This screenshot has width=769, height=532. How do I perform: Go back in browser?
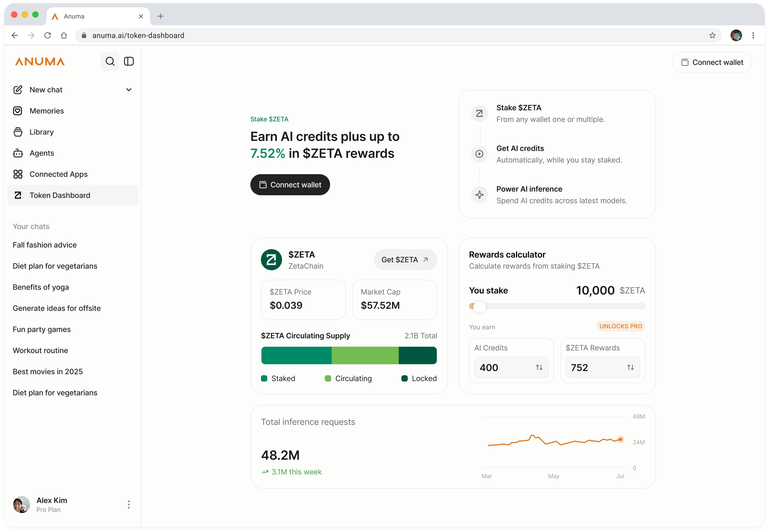pos(15,35)
